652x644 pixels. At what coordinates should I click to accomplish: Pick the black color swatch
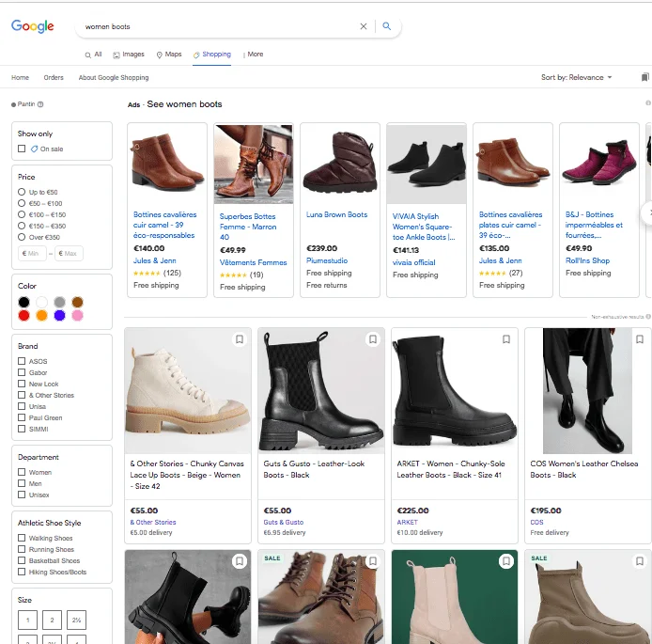pos(24,302)
